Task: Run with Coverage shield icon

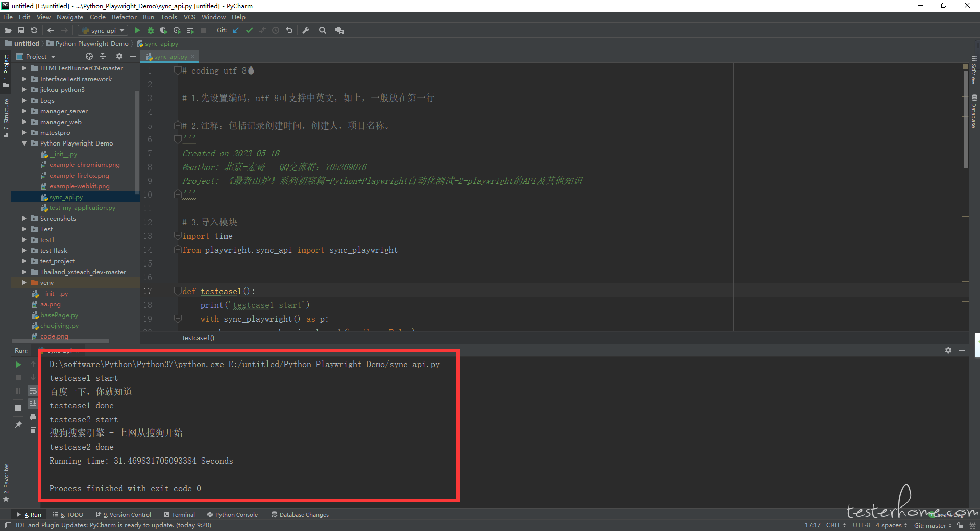Action: coord(164,31)
